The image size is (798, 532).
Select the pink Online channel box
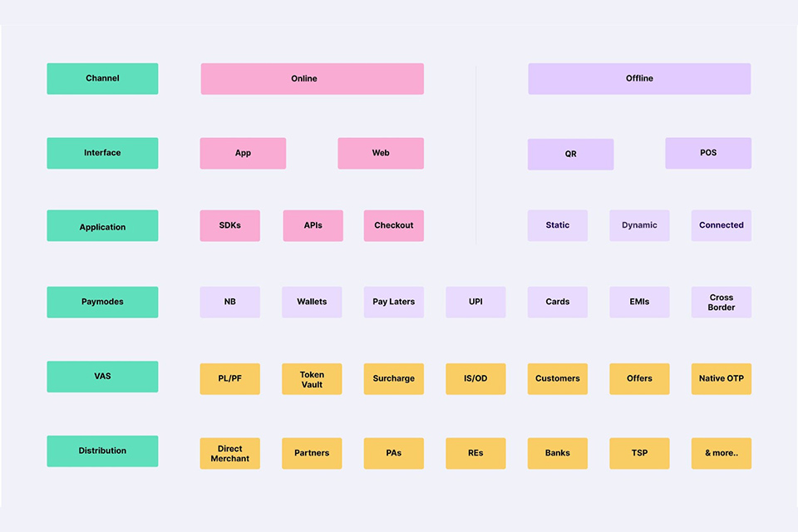(312, 79)
